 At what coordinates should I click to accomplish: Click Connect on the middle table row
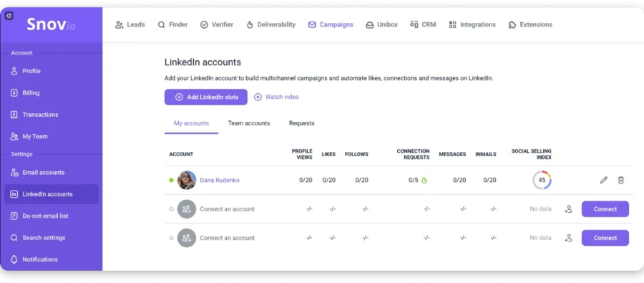pos(605,209)
